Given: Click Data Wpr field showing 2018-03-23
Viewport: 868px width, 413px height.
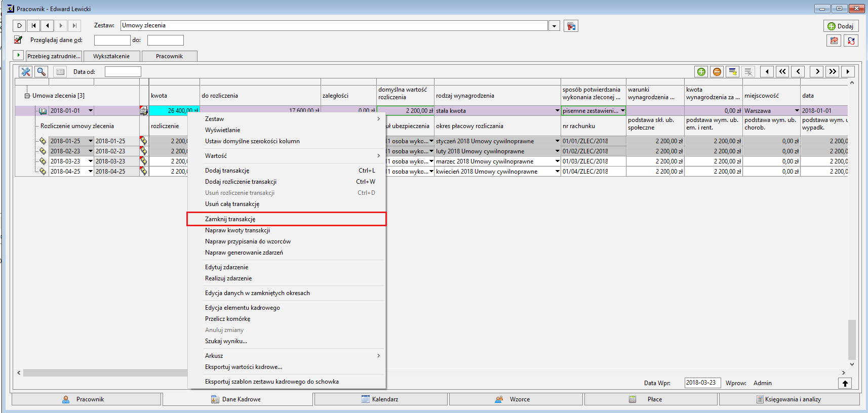Looking at the screenshot, I should pos(703,383).
